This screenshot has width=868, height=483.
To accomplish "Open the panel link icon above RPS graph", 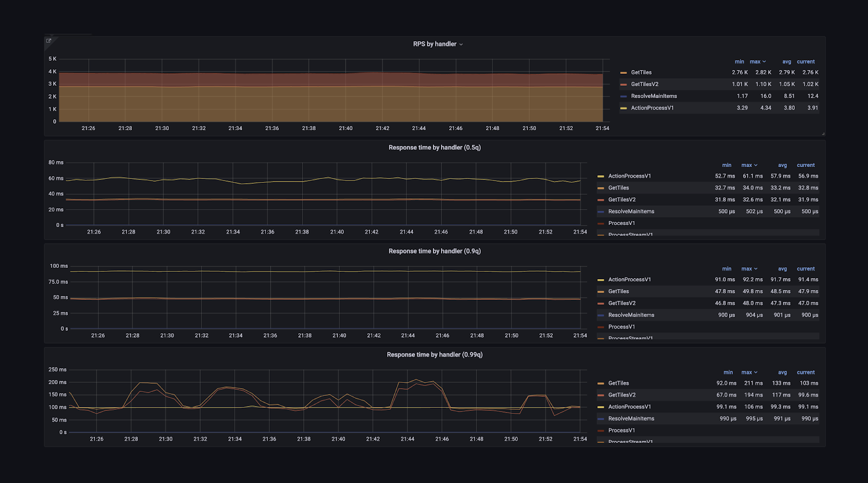I will 48,41.
